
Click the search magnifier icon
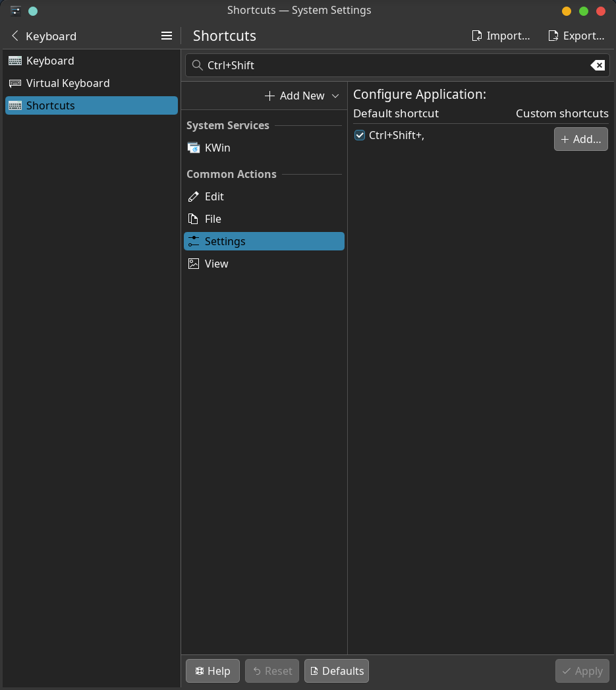[x=198, y=65]
